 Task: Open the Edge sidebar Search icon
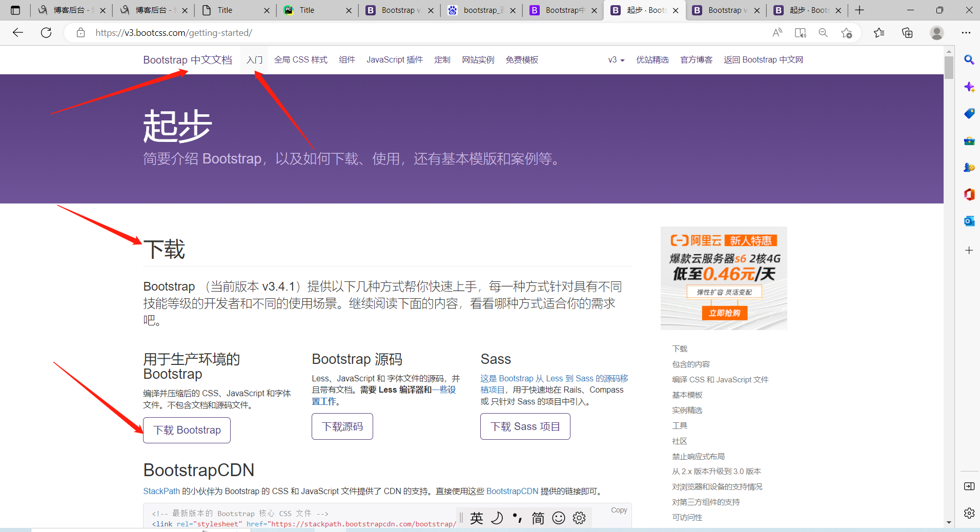point(969,60)
